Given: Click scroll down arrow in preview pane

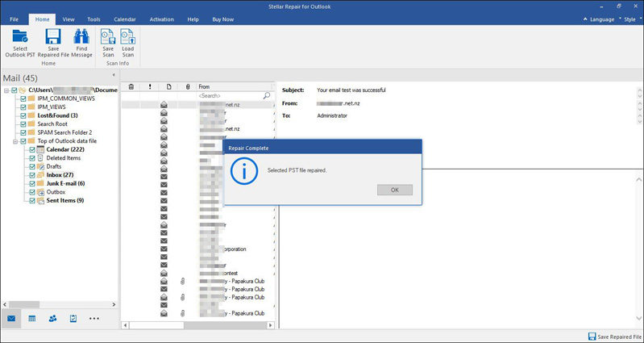Looking at the screenshot, I should click(638, 318).
